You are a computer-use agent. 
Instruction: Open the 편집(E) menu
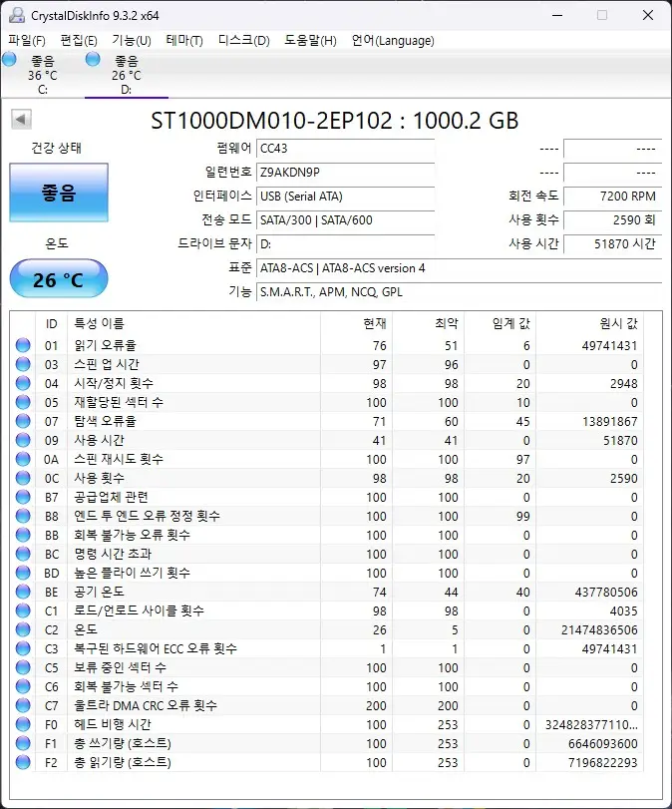[x=79, y=40]
